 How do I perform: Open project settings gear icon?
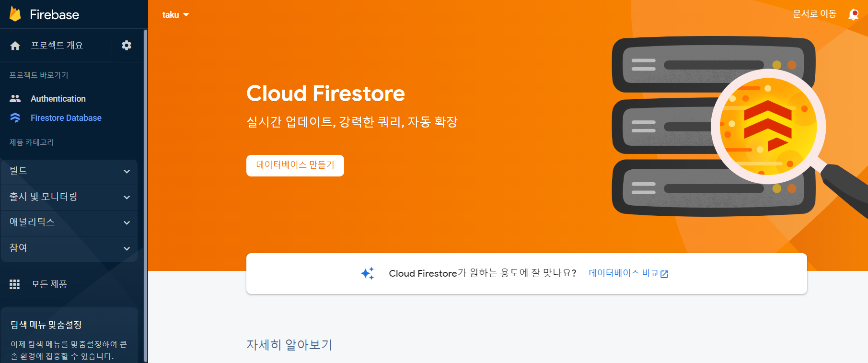(127, 45)
